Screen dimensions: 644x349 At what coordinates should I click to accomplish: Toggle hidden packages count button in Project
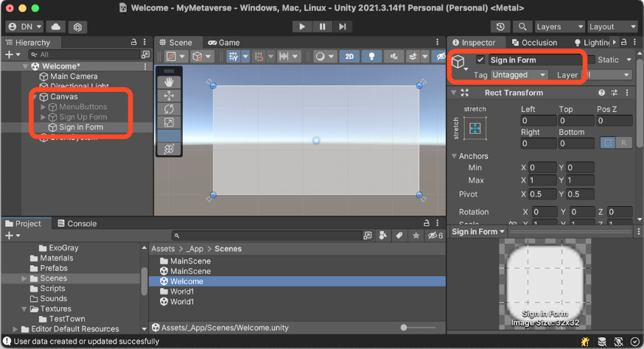click(435, 236)
